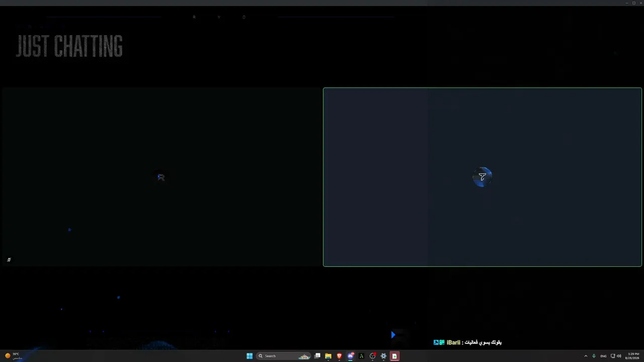
Task: Click the muted microphone icon on the left tile
Action: 9,260
